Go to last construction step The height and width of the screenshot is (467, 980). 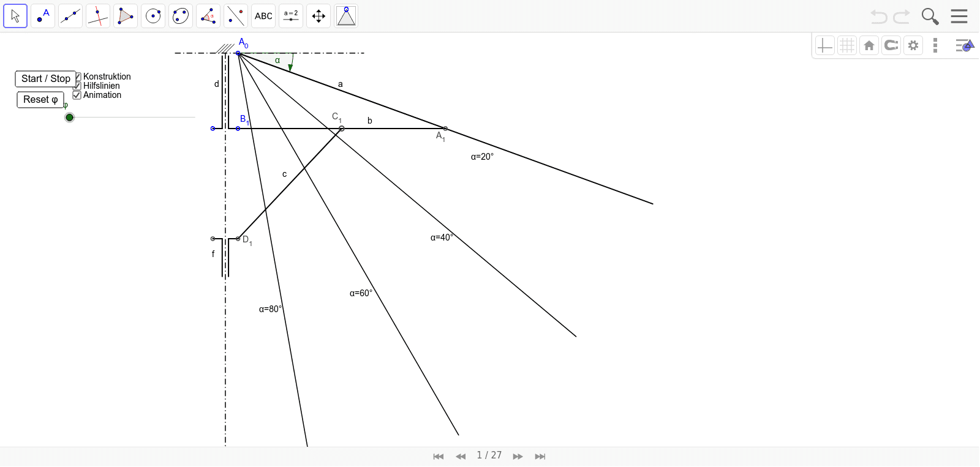(540, 457)
